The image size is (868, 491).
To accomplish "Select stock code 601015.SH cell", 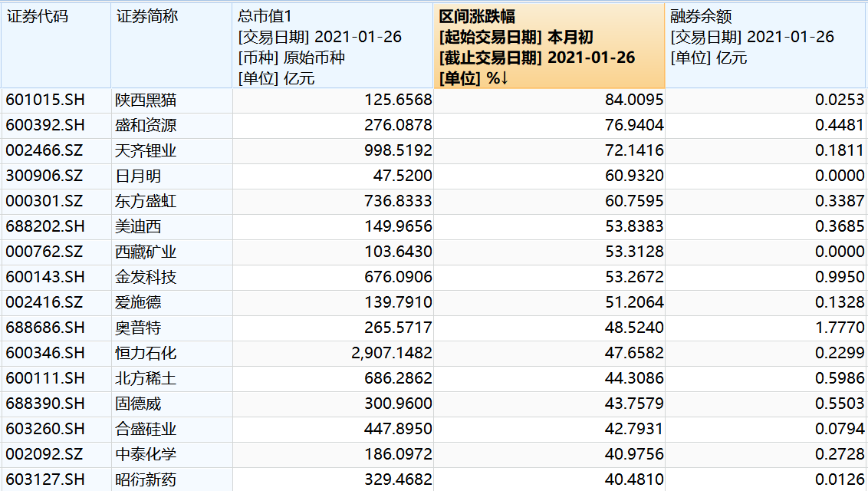I will (x=45, y=101).
